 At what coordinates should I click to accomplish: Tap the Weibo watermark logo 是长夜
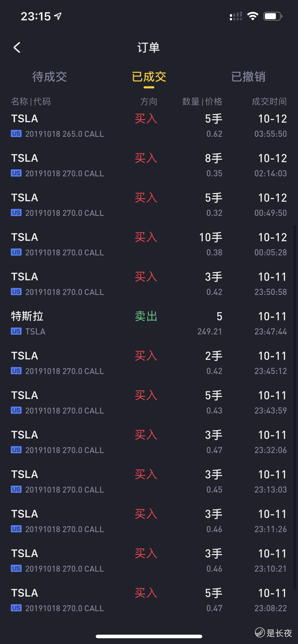point(274,633)
